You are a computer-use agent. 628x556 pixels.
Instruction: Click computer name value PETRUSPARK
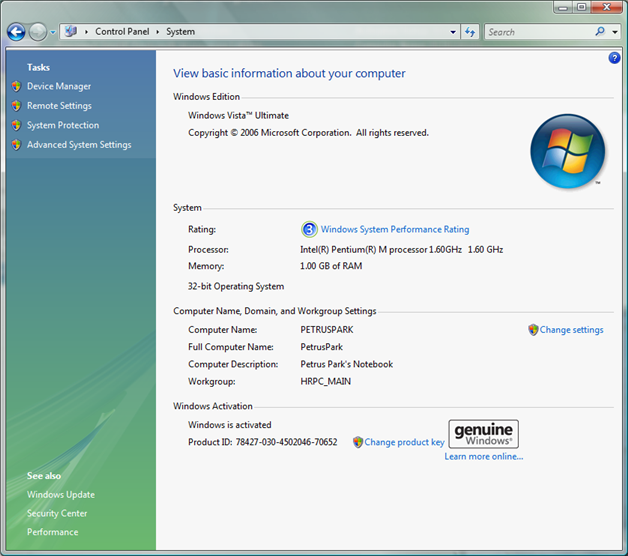327,330
